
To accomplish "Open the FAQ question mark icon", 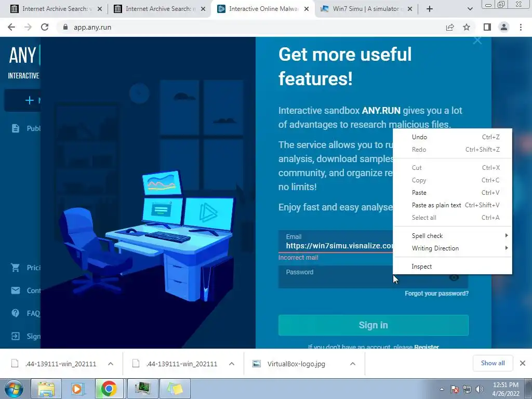I will 15,313.
